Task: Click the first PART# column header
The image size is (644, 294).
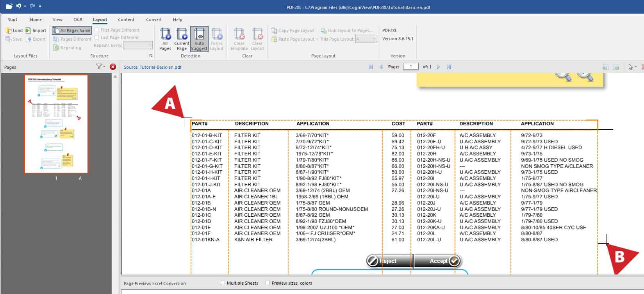Action: coord(200,124)
